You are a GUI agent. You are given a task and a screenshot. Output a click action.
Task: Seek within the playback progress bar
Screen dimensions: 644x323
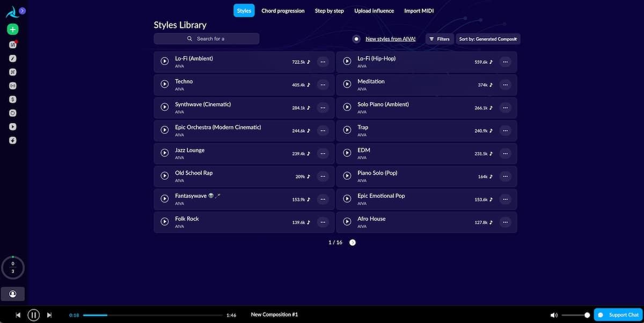coord(153,315)
